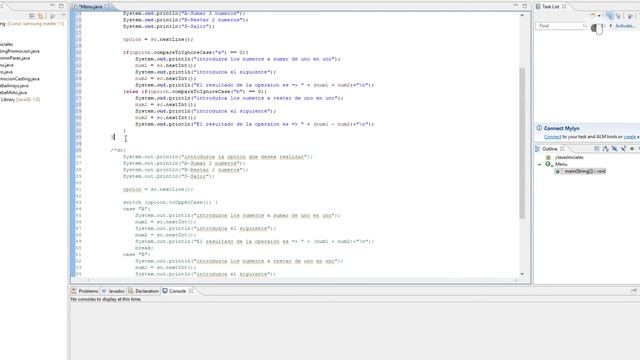Switch to the Javadoc tab

point(113,291)
